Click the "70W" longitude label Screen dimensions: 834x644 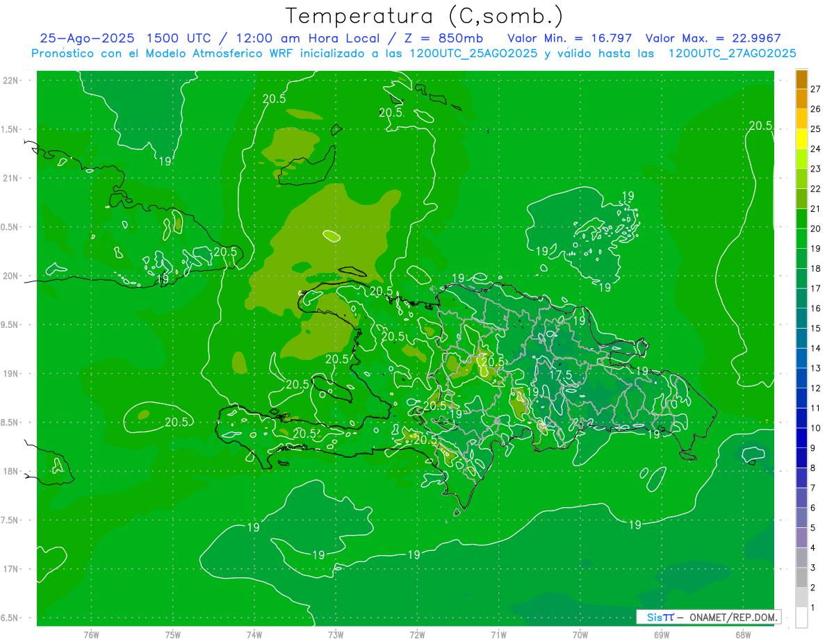(580, 634)
